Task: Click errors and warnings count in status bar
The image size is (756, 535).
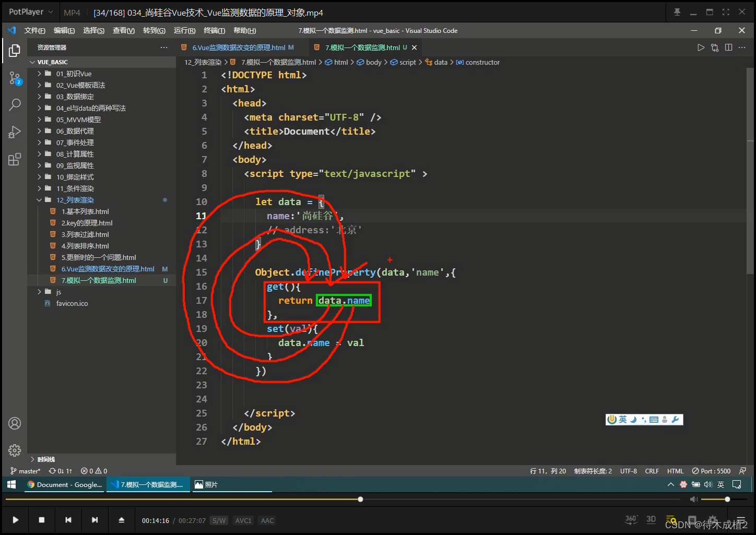Action: 94,471
